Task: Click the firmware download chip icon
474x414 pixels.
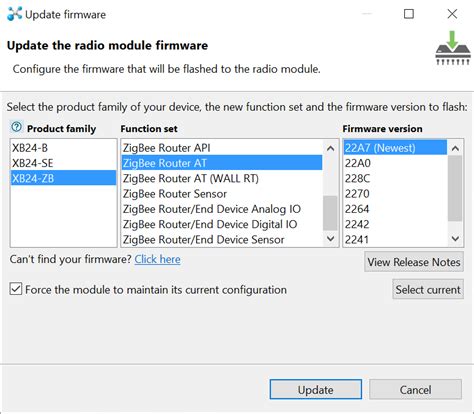Action: coord(453,48)
